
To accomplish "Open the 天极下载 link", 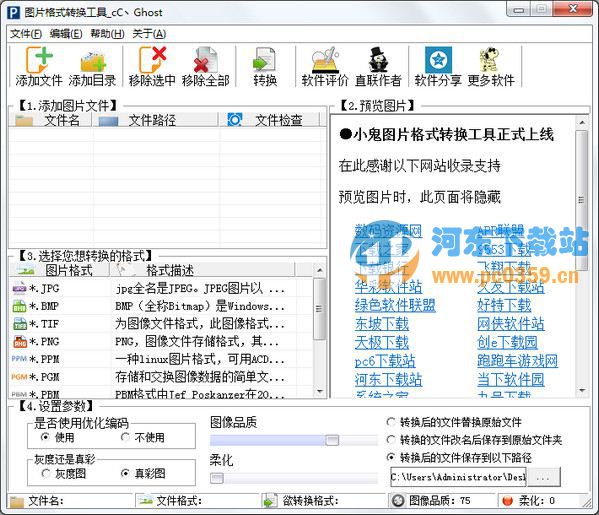I will click(x=382, y=343).
